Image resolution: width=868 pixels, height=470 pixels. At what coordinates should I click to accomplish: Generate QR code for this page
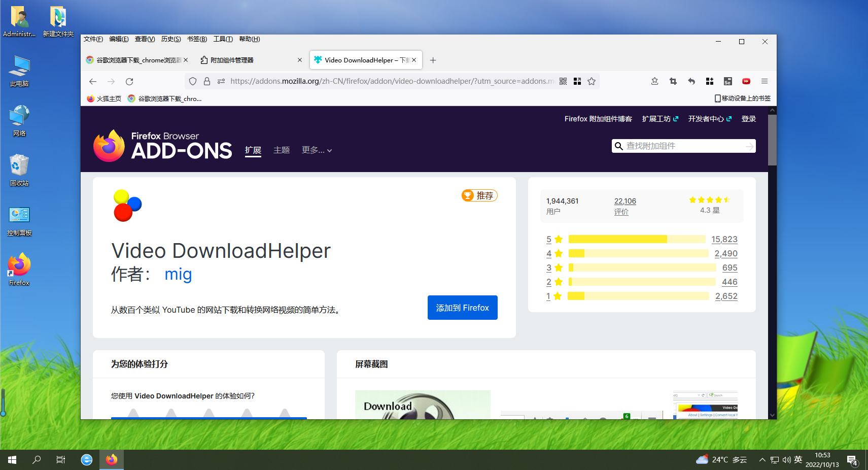tap(563, 81)
